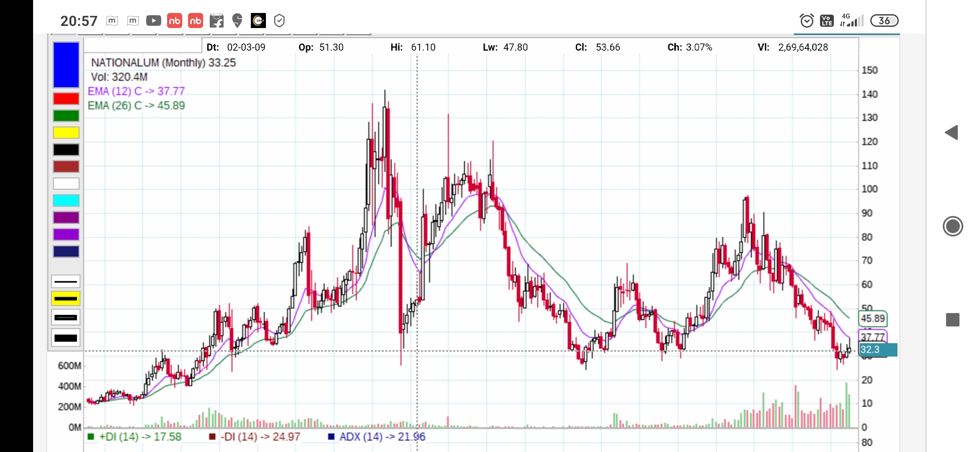Viewport: 980px width, 452px height.
Task: Tap the circular Android home button
Action: tap(953, 226)
